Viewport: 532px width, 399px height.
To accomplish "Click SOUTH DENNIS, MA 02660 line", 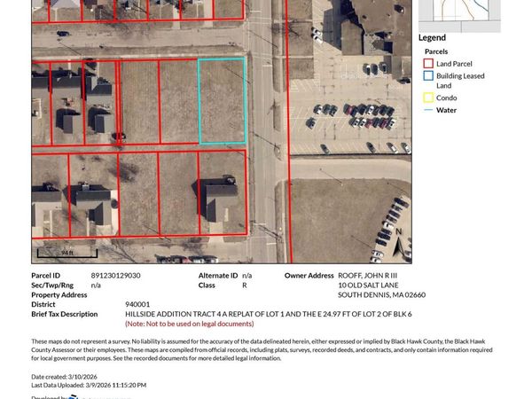I will pos(381,295).
